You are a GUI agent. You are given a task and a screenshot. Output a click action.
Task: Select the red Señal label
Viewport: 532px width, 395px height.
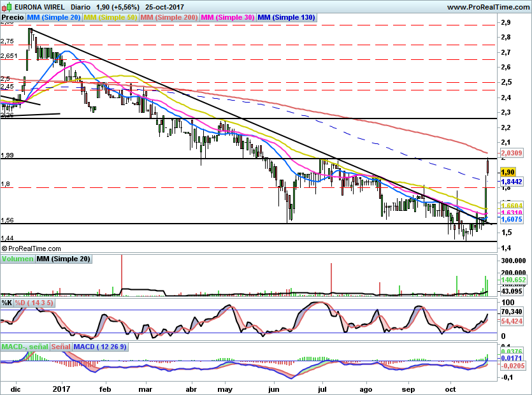coord(61,347)
